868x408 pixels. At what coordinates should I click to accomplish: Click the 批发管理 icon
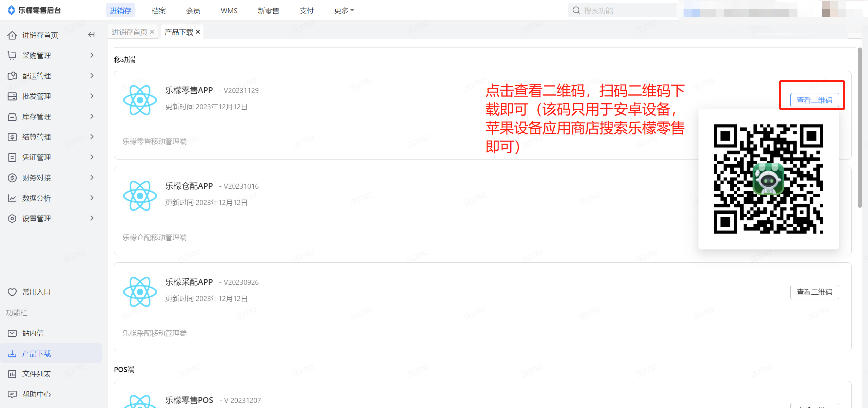[12, 96]
